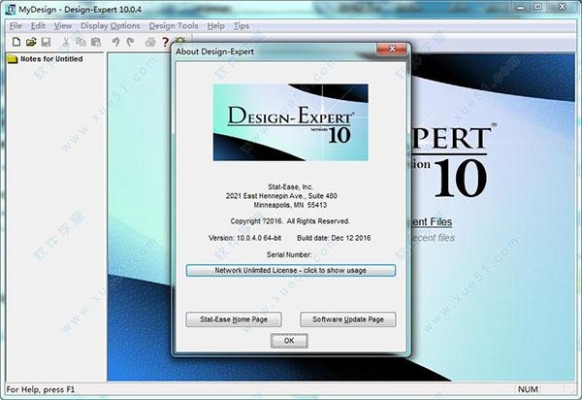Click the Undo arrow icon
The image size is (582, 400).
[x=115, y=42]
